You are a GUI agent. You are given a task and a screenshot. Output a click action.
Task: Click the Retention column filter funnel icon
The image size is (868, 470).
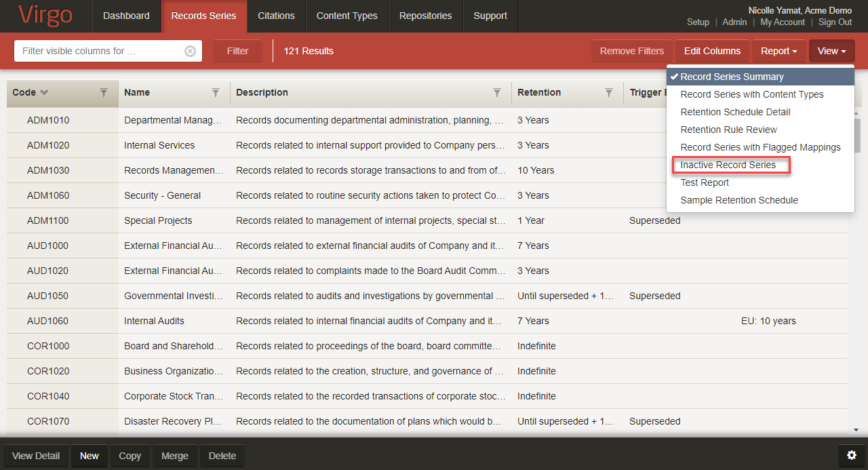[609, 93]
